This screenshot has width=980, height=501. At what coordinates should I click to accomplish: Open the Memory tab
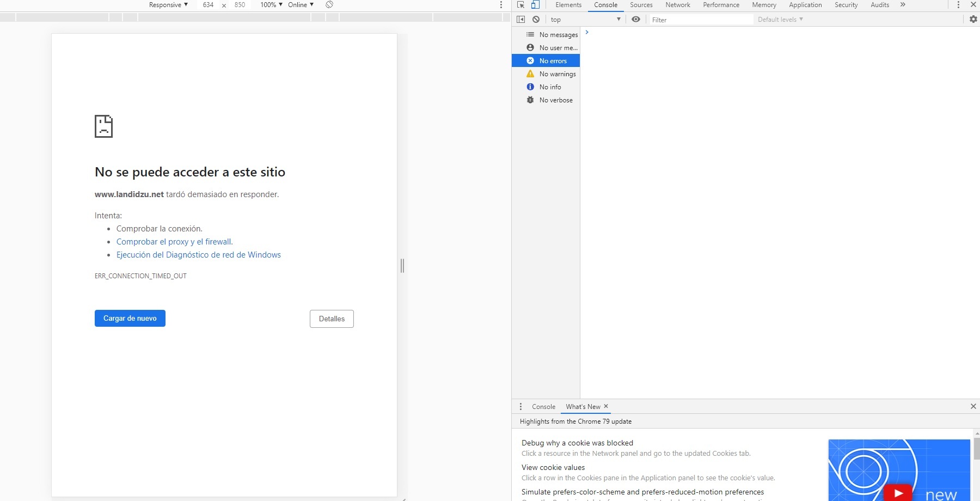click(764, 5)
